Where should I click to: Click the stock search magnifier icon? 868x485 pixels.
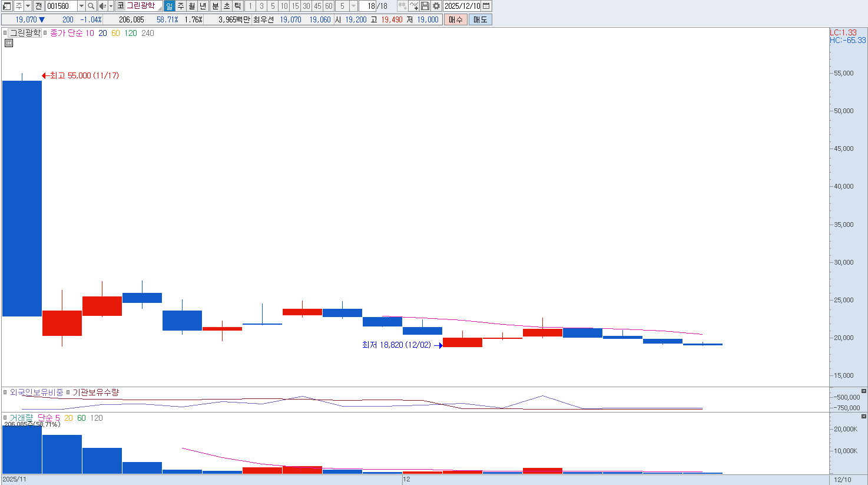coord(91,6)
